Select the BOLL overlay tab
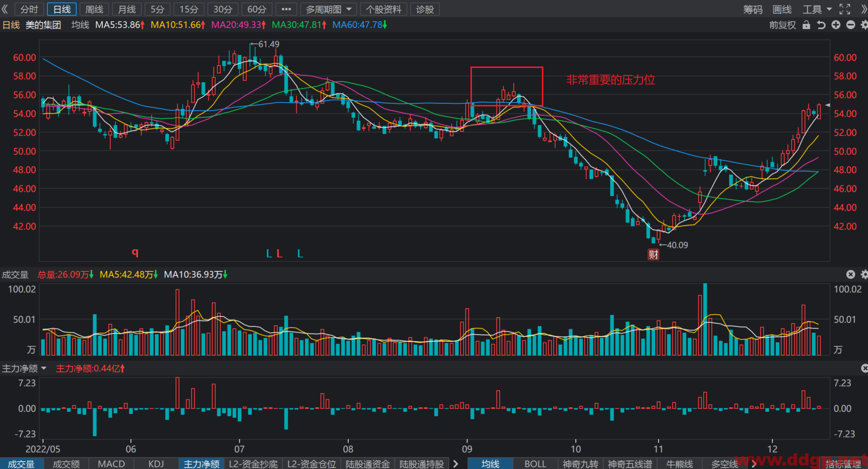This screenshot has width=868, height=469. click(535, 464)
